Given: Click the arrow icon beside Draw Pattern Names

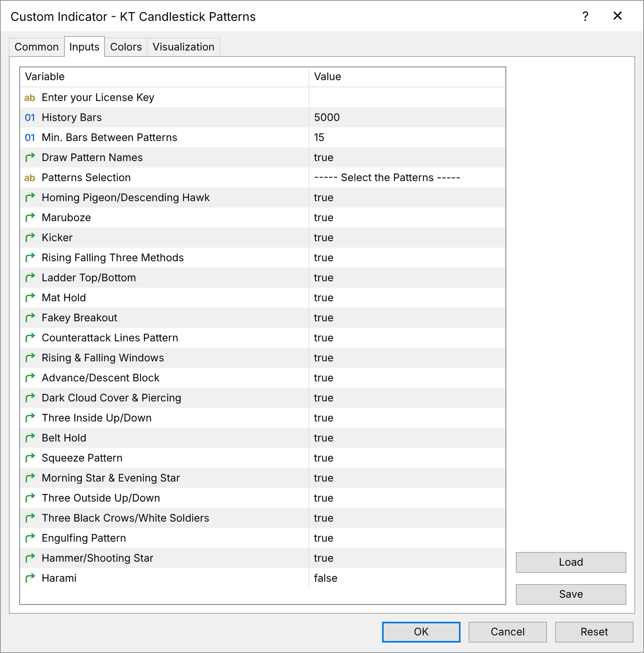Looking at the screenshot, I should click(30, 158).
